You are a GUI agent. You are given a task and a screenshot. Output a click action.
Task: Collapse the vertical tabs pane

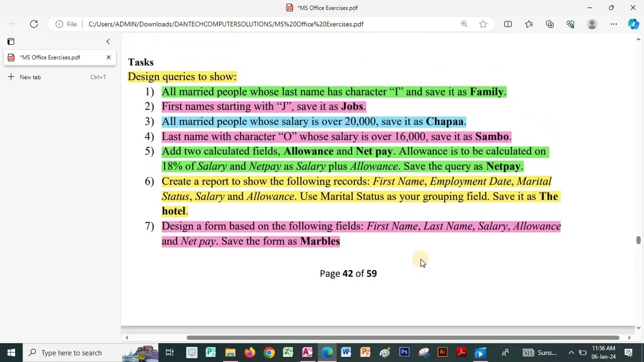click(x=108, y=42)
